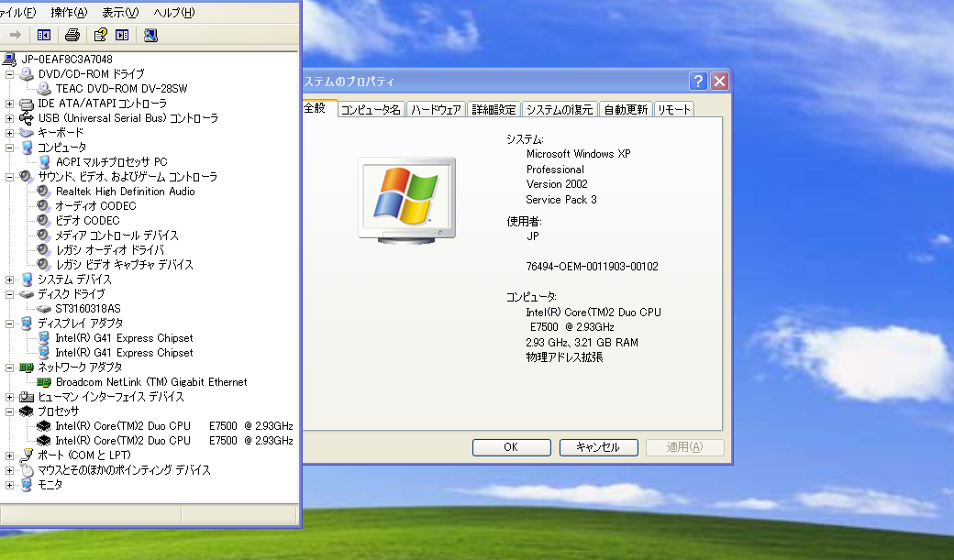The image size is (954, 560).
Task: Select the ST3160318AS disk drive icon
Action: coord(43,309)
